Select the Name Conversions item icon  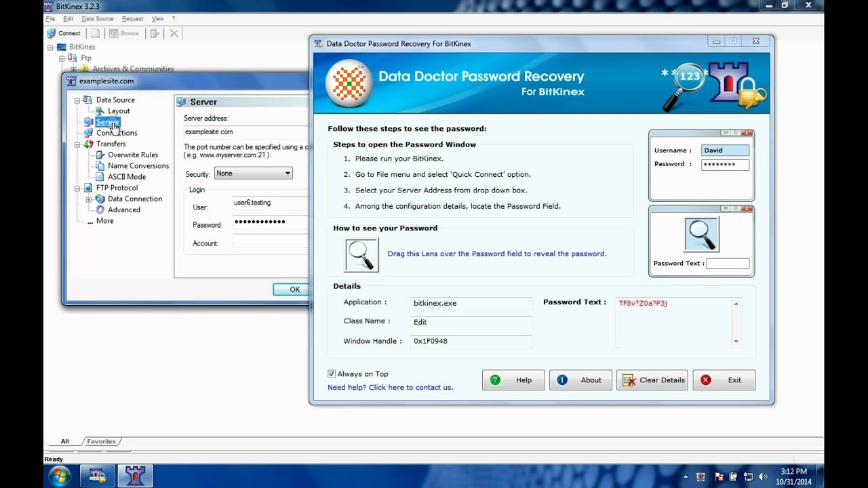100,166
